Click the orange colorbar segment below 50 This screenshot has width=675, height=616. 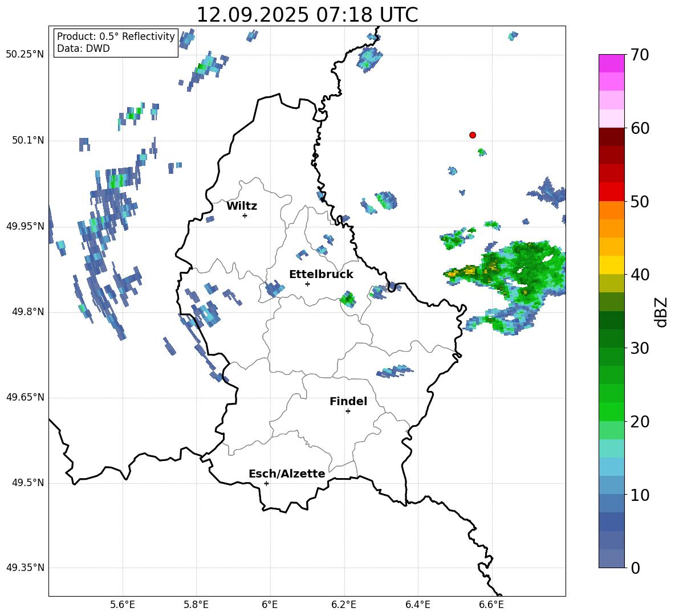point(612,210)
